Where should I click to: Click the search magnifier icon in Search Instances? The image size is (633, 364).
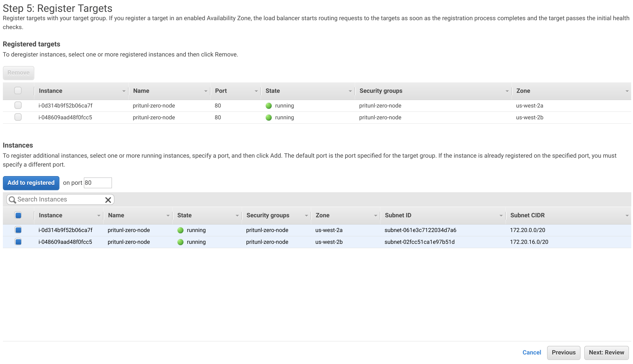pos(12,200)
